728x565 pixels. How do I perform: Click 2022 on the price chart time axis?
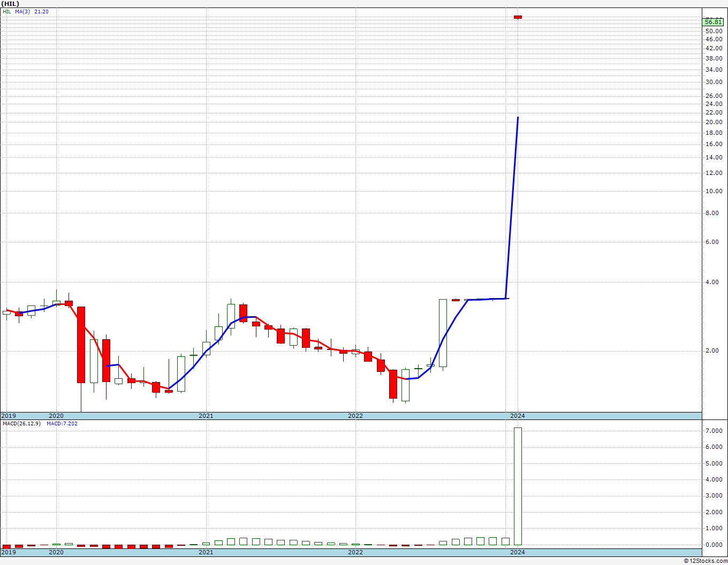(355, 416)
